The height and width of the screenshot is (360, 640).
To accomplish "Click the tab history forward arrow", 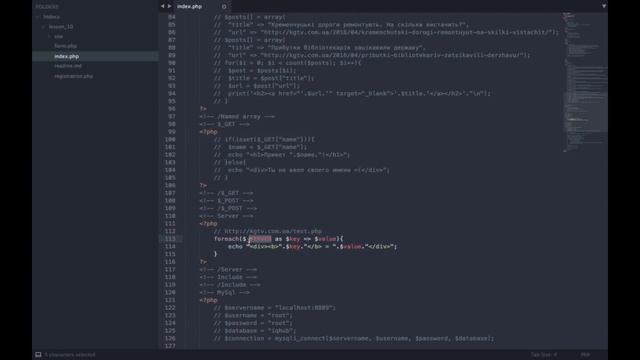I will 169,6.
